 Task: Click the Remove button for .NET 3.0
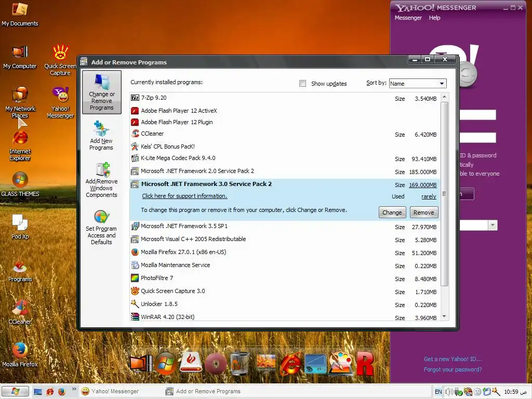tap(424, 212)
